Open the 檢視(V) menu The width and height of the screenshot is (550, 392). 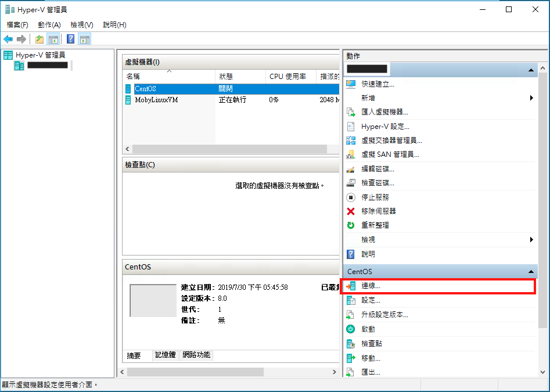[82, 25]
